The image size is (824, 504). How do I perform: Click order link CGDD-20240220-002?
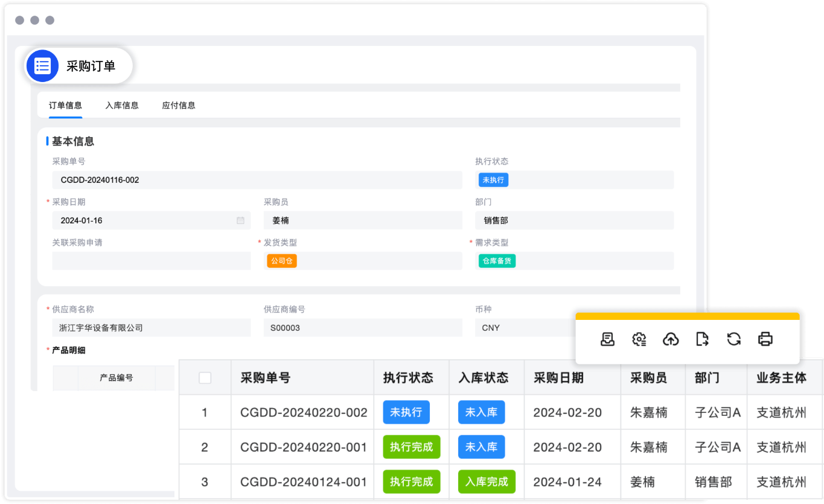pyautogui.click(x=304, y=413)
